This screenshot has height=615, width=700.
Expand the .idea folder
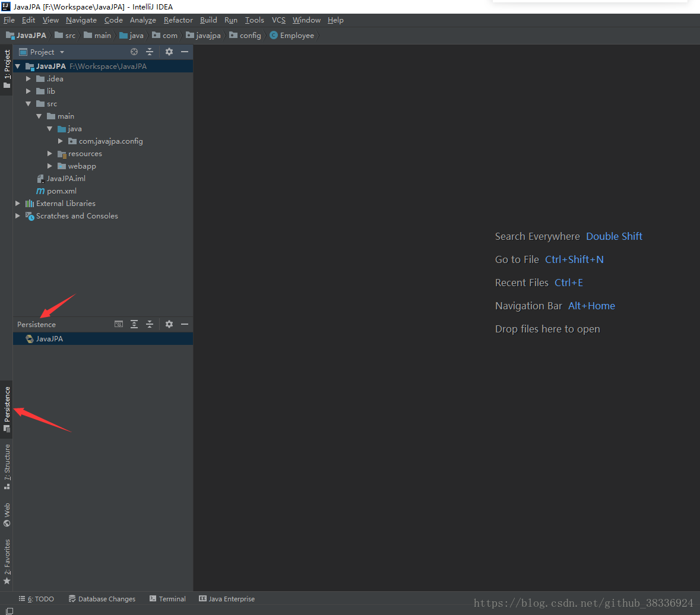(x=28, y=78)
